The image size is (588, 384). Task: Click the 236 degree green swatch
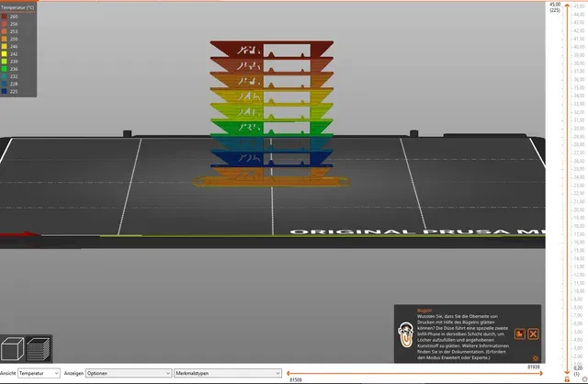4,69
